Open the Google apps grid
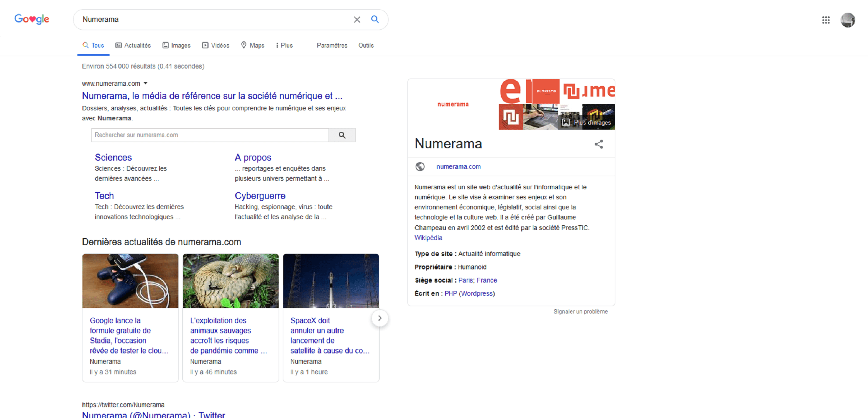 (x=826, y=20)
